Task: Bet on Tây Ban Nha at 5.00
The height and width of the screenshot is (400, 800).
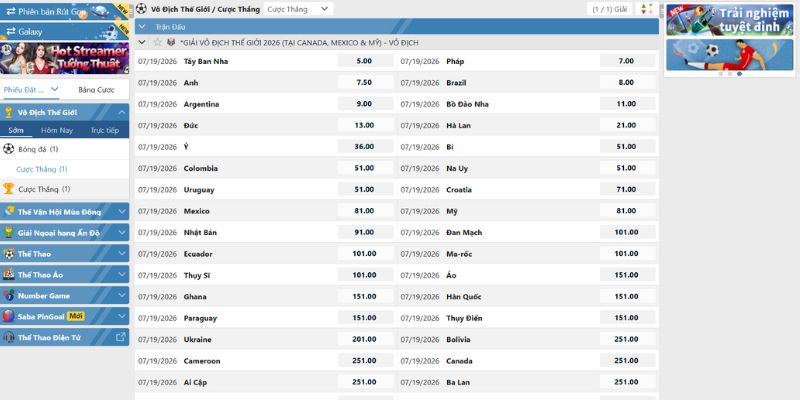Action: (365, 61)
